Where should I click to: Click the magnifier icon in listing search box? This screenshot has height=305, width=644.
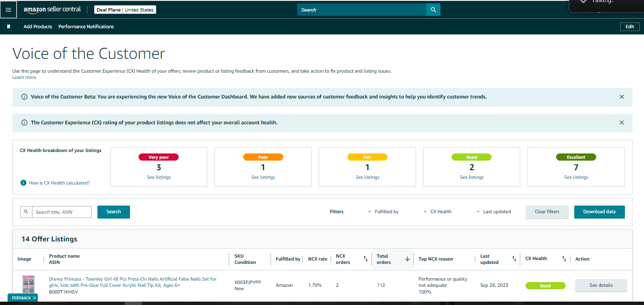pos(26,212)
